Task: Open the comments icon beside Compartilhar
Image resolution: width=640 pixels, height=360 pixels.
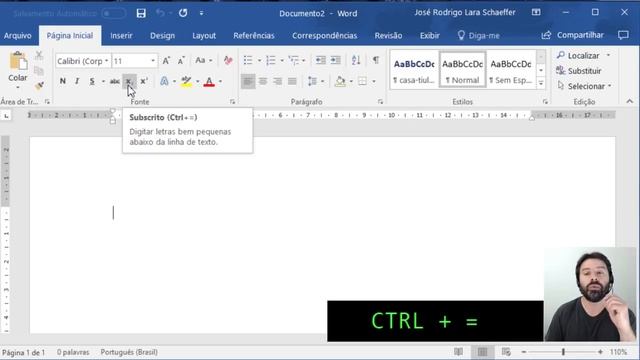Action: click(x=623, y=35)
